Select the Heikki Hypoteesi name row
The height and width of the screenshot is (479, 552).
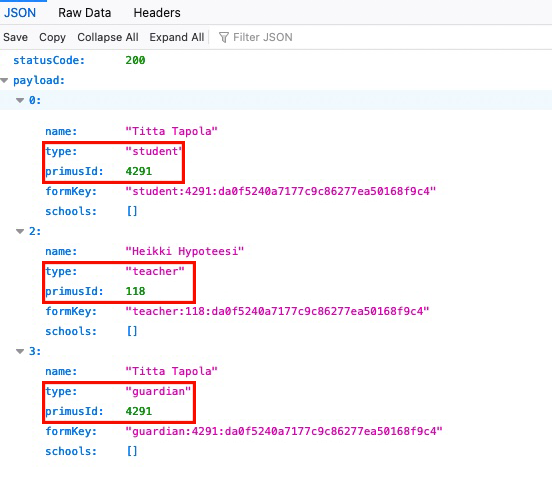coord(276,252)
